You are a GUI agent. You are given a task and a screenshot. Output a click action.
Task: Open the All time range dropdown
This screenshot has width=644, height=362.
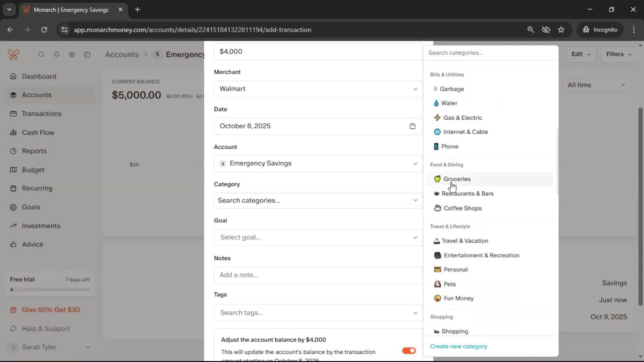[596, 85]
